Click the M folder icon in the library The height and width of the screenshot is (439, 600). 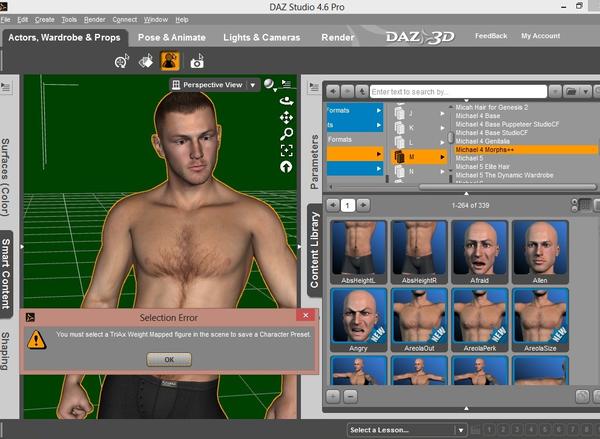(399, 157)
